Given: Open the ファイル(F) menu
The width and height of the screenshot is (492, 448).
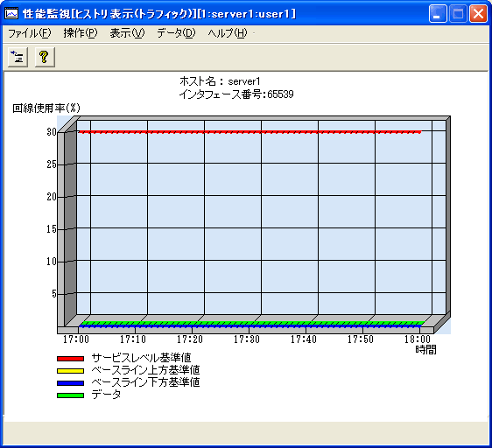Looking at the screenshot, I should (x=30, y=33).
